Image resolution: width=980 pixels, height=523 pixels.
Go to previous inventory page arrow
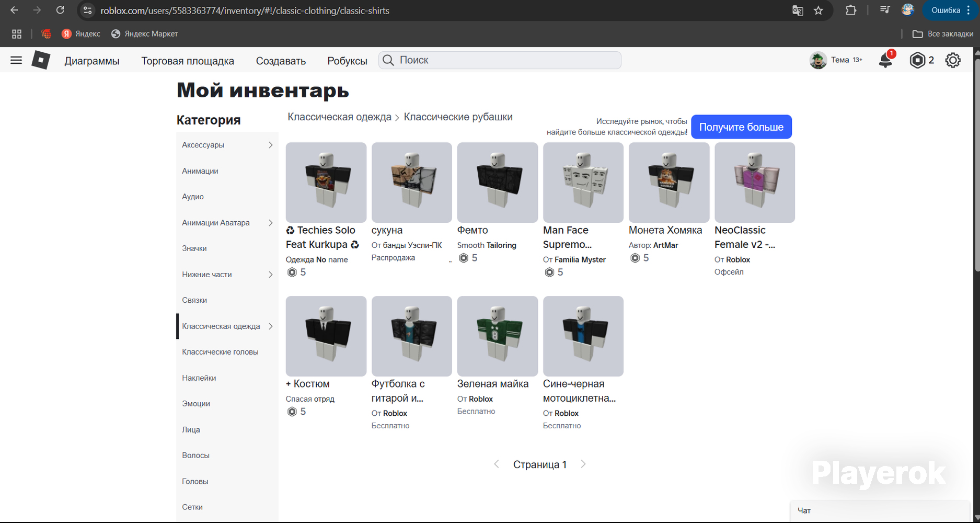[497, 464]
